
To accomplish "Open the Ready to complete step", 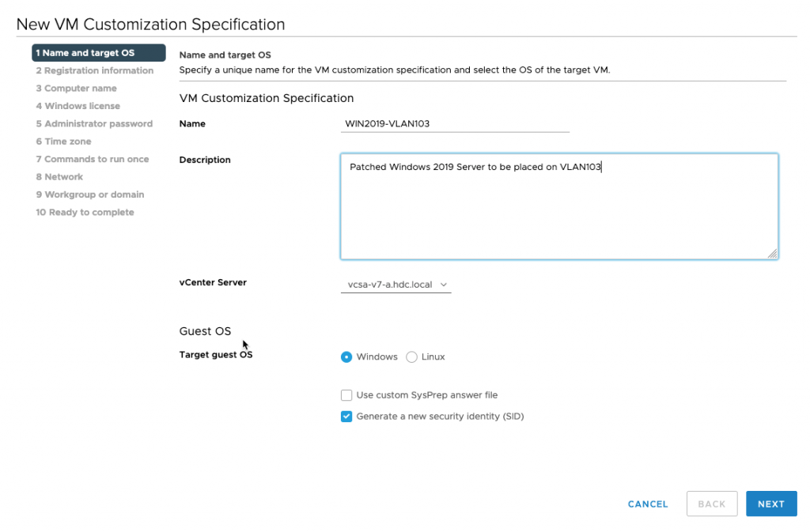I will 85,212.
